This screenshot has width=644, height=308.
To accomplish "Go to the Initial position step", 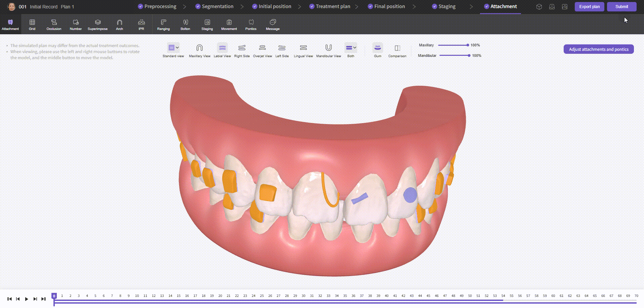I will click(x=272, y=6).
